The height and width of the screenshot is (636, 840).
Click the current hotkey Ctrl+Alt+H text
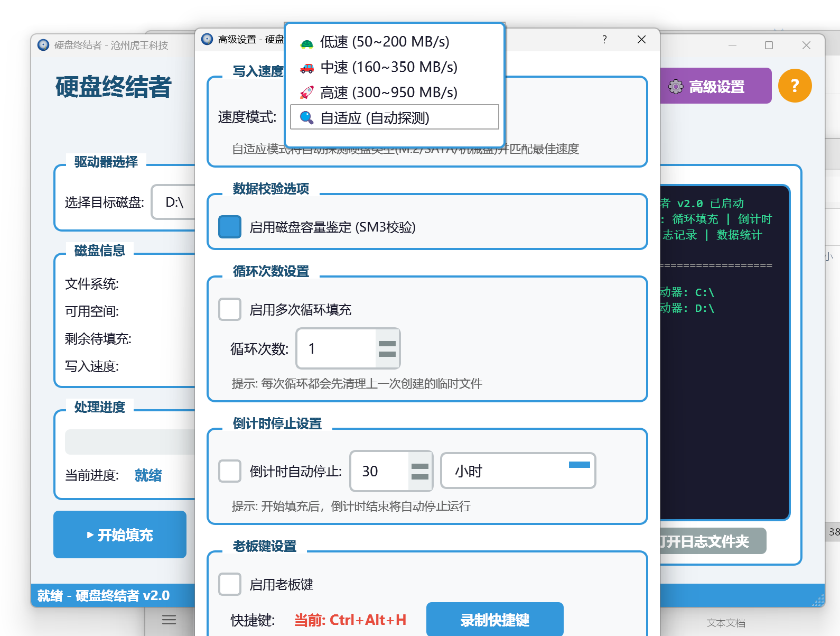click(x=350, y=620)
